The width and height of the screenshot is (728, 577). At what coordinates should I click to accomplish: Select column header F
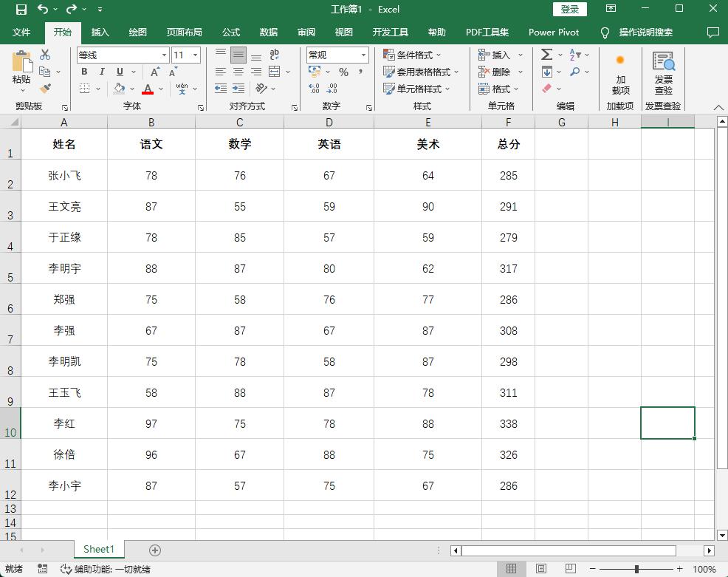click(509, 122)
